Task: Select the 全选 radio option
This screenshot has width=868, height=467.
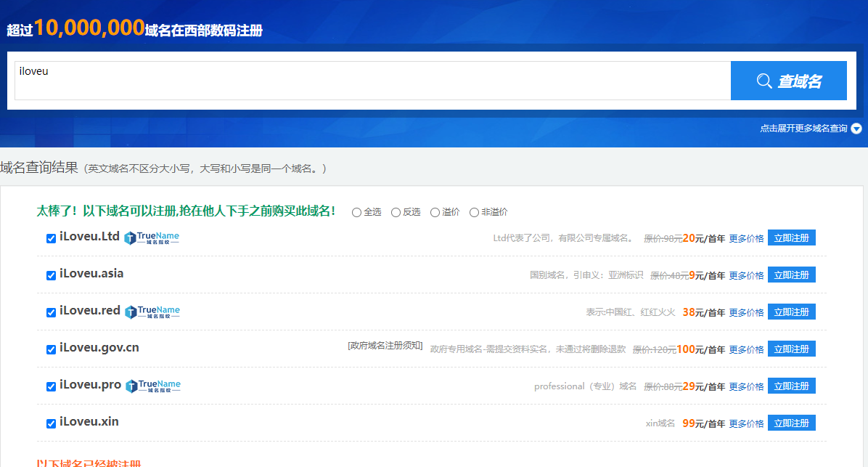Action: 356,212
